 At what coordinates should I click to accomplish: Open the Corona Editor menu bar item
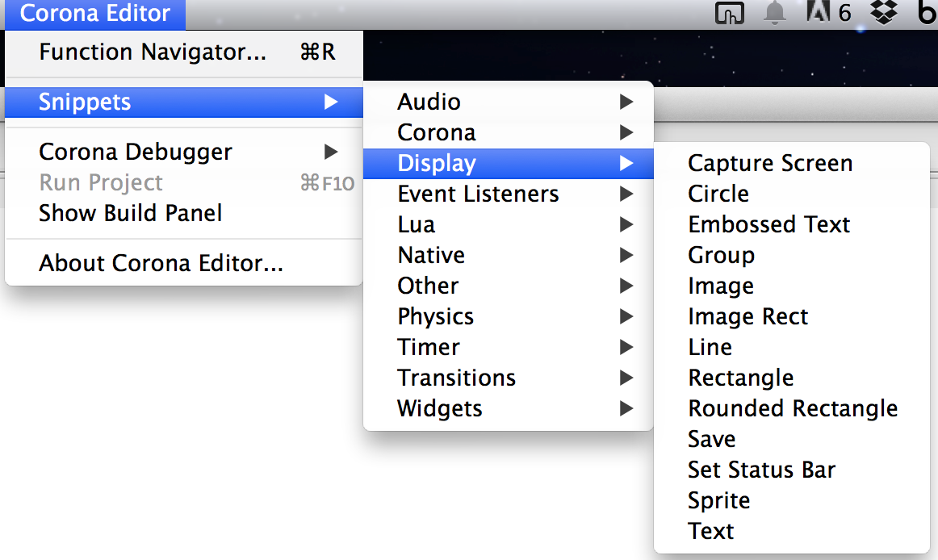(95, 14)
